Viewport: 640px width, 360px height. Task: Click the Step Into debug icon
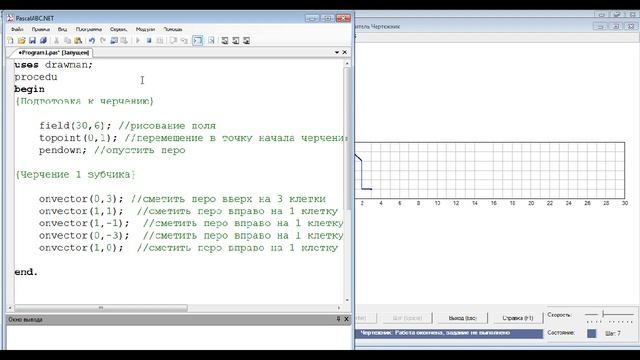click(184, 40)
